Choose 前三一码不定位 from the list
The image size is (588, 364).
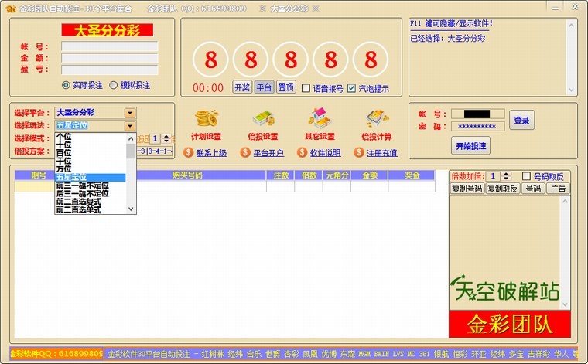click(x=83, y=185)
